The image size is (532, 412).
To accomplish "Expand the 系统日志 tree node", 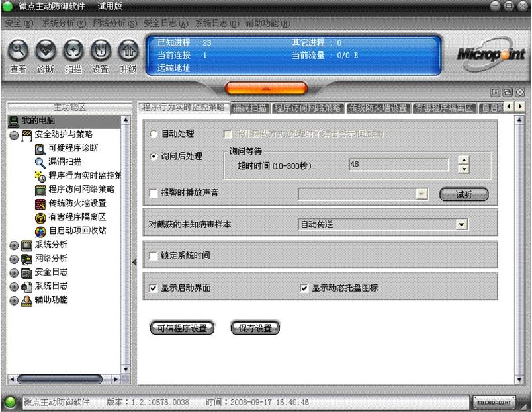I will tap(14, 287).
